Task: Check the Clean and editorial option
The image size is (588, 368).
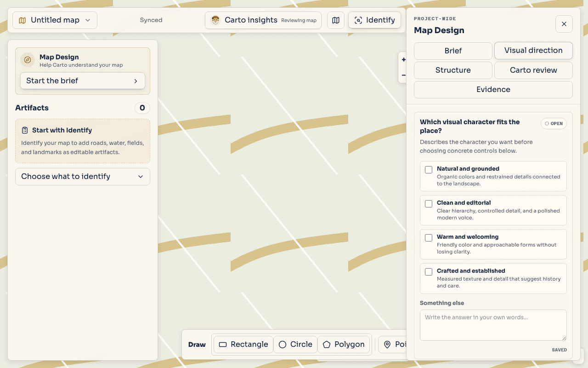Action: tap(429, 204)
